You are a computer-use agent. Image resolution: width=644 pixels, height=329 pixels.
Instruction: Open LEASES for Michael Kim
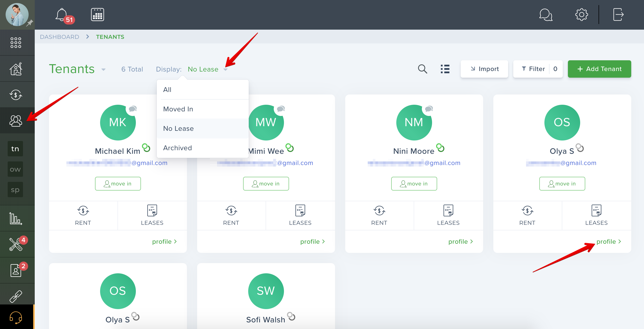click(x=152, y=215)
